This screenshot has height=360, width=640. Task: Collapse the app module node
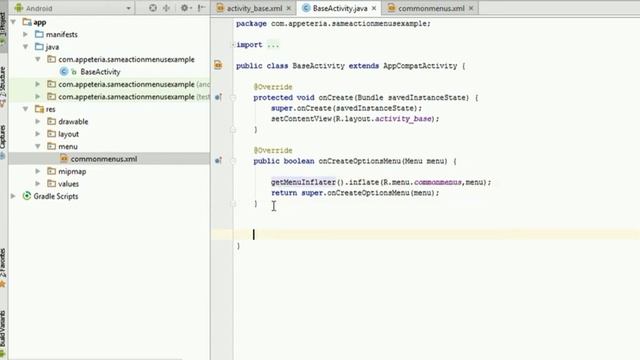(13, 22)
